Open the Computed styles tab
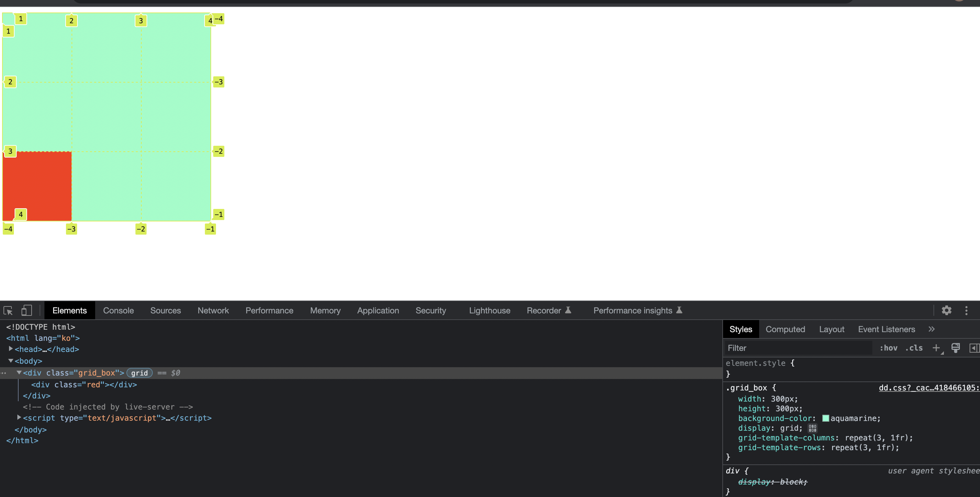 pyautogui.click(x=785, y=329)
